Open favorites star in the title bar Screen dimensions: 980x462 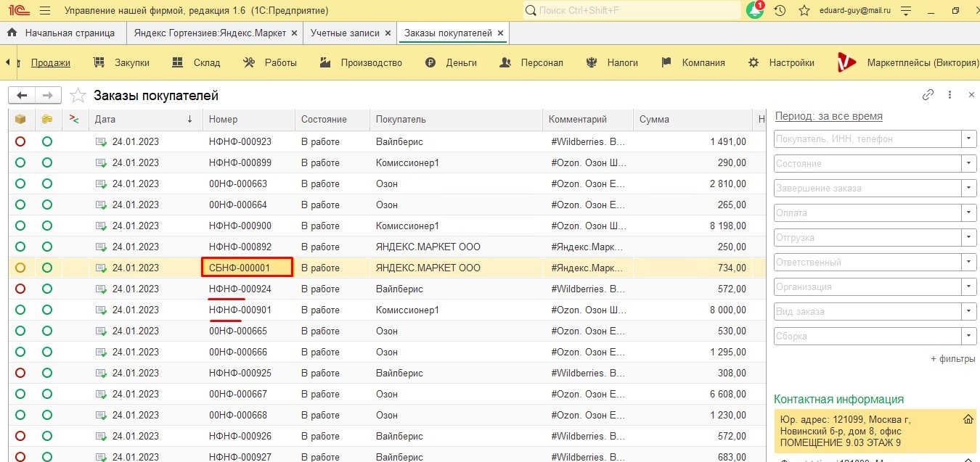[804, 11]
